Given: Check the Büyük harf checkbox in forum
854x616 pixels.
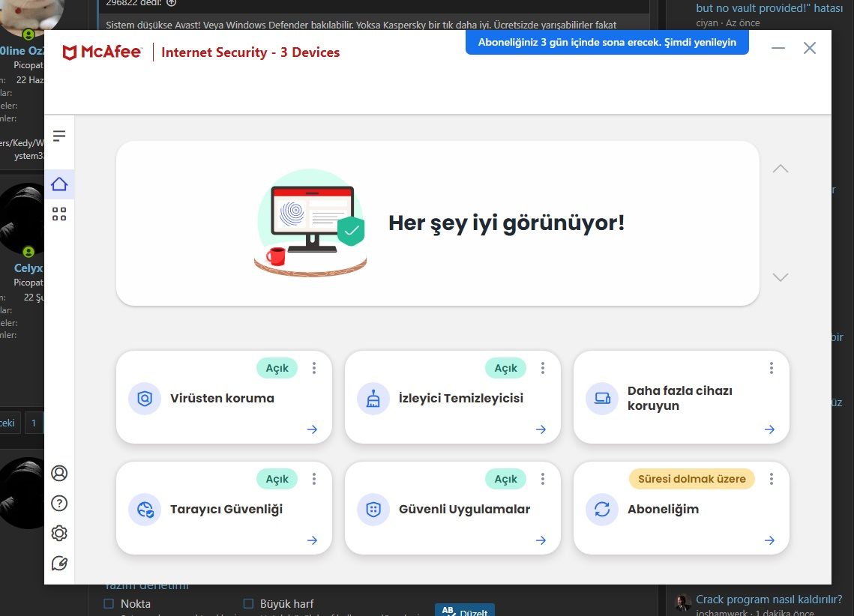Looking at the screenshot, I should tap(248, 603).
